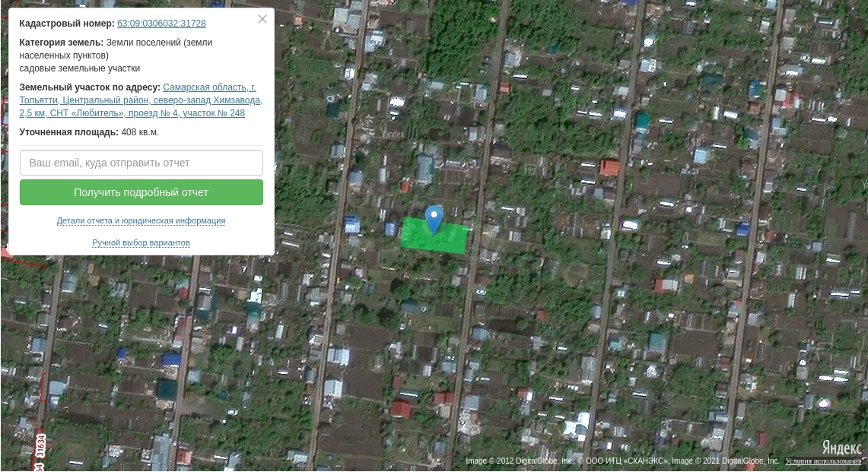868x472 pixels.
Task: Click the Кадастровый номер label
Action: tap(67, 24)
